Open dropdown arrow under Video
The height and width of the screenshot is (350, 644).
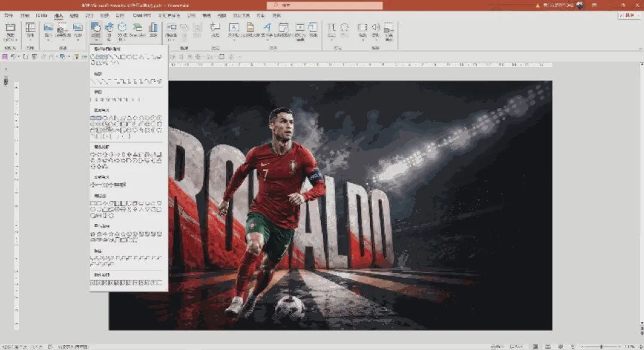coord(362,40)
